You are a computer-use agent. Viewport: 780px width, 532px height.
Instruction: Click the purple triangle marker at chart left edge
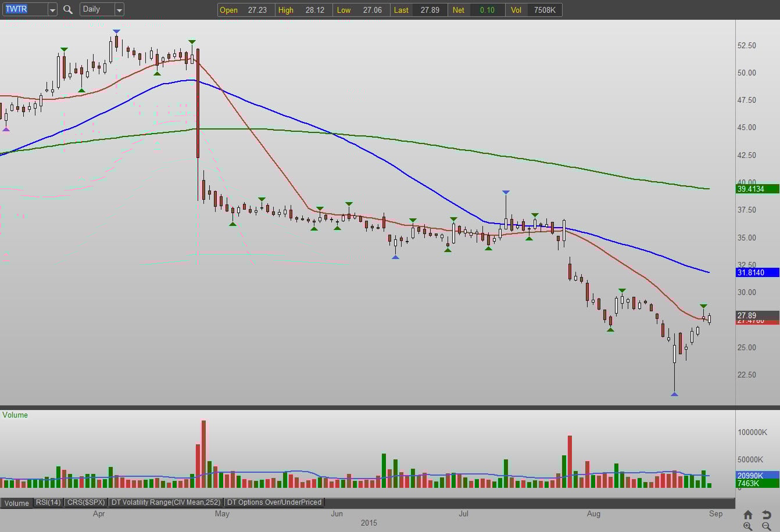click(x=6, y=129)
